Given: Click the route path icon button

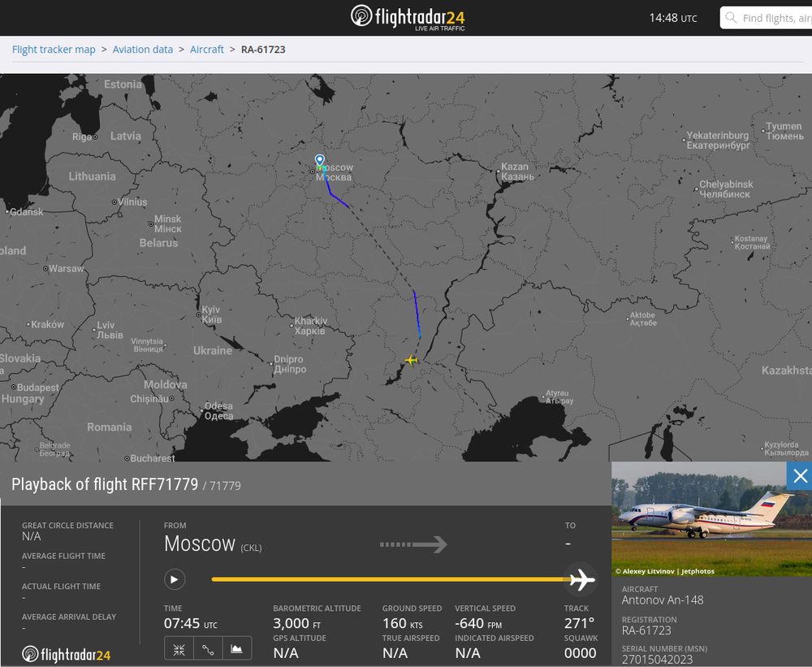Looking at the screenshot, I should (x=208, y=649).
